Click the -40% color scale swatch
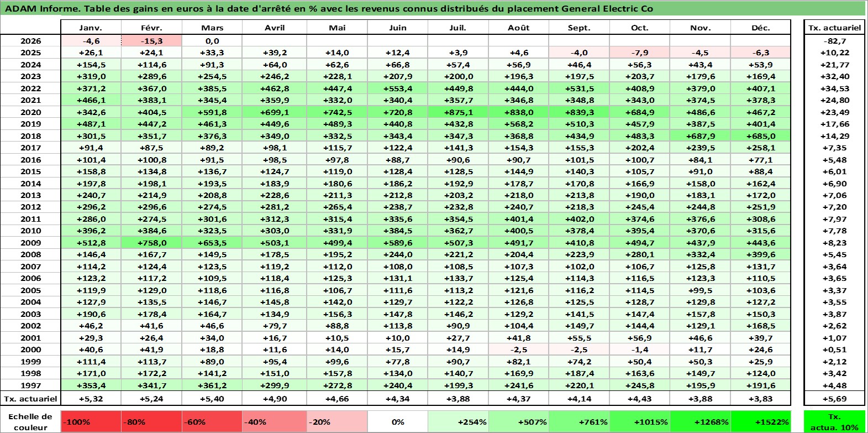Screen dimensions: 868x433 (x=275, y=421)
